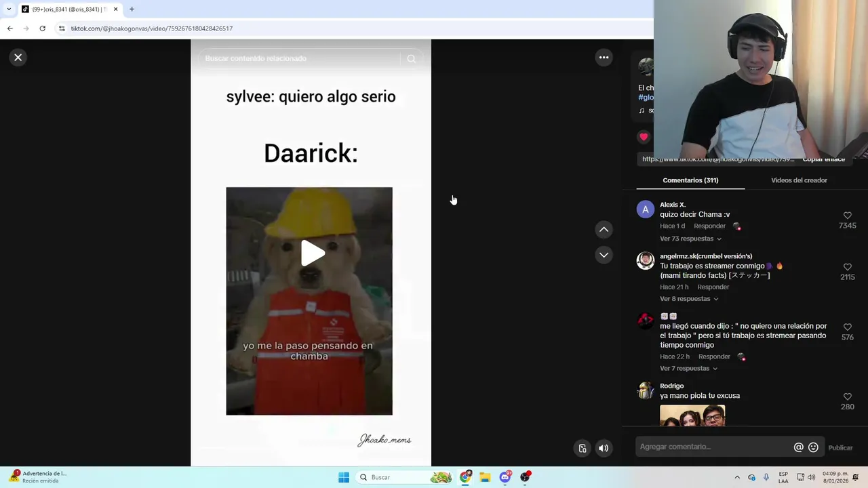This screenshot has height=488, width=868.
Task: Click Responder under angelrmz.sk's comment
Action: tap(713, 287)
